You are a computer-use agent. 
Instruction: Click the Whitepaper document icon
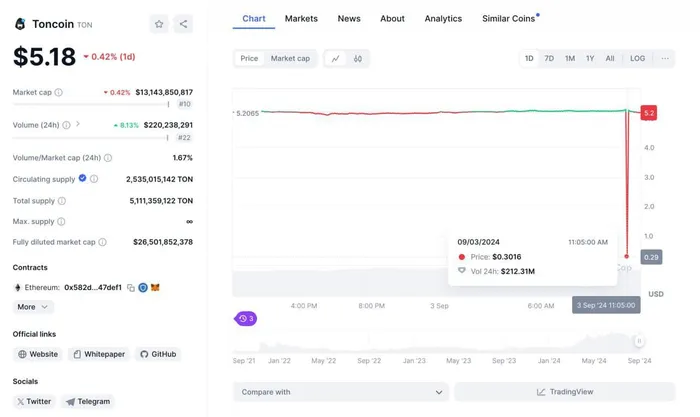pos(77,354)
